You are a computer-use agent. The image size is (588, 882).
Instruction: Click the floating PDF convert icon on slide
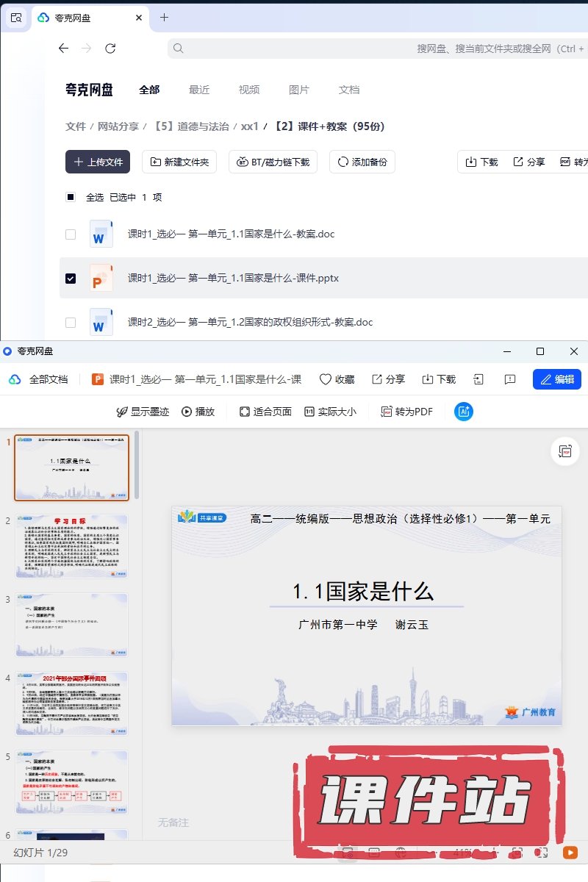click(565, 451)
